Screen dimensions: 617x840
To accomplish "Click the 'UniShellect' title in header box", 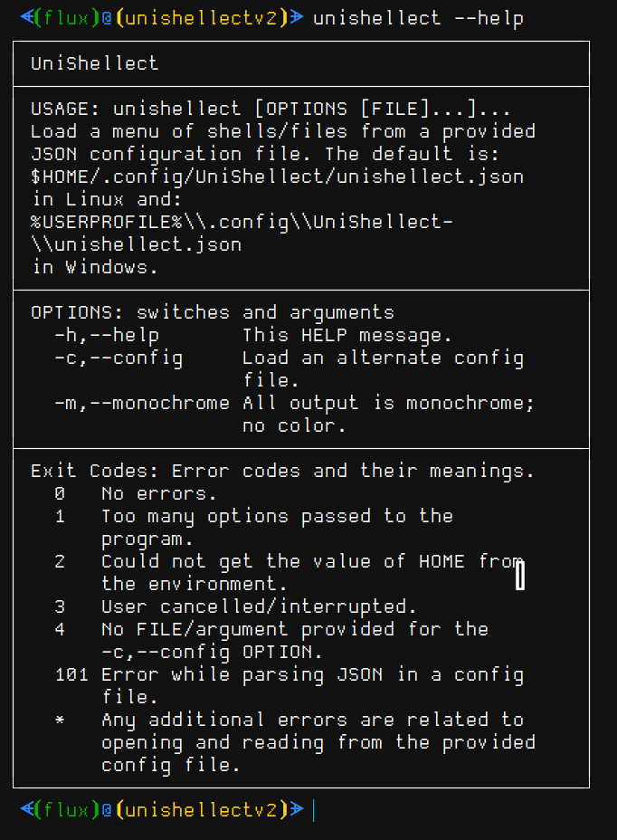I will tap(95, 63).
